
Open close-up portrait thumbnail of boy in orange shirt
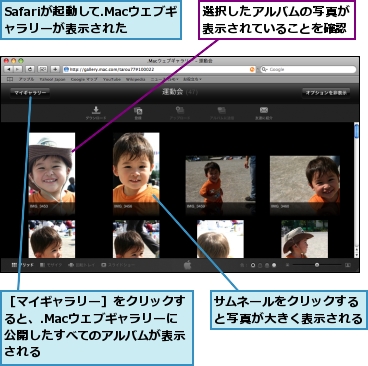coord(136,173)
